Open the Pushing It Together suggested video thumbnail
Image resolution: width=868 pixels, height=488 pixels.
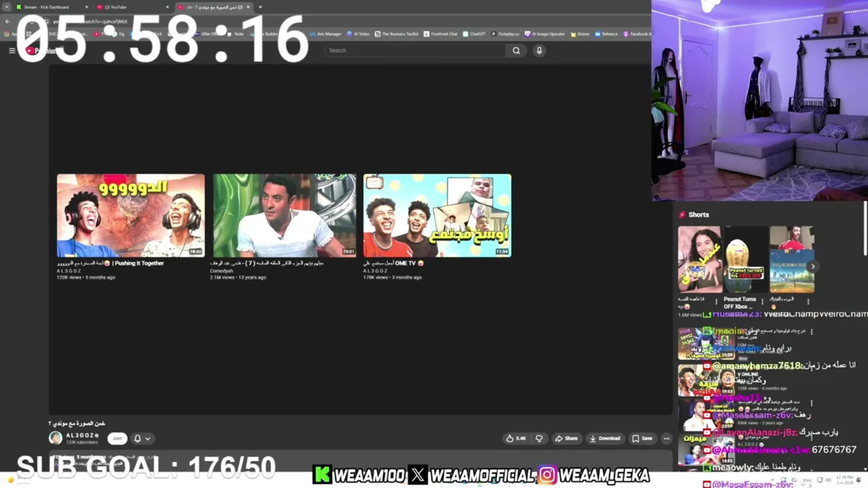pyautogui.click(x=131, y=216)
